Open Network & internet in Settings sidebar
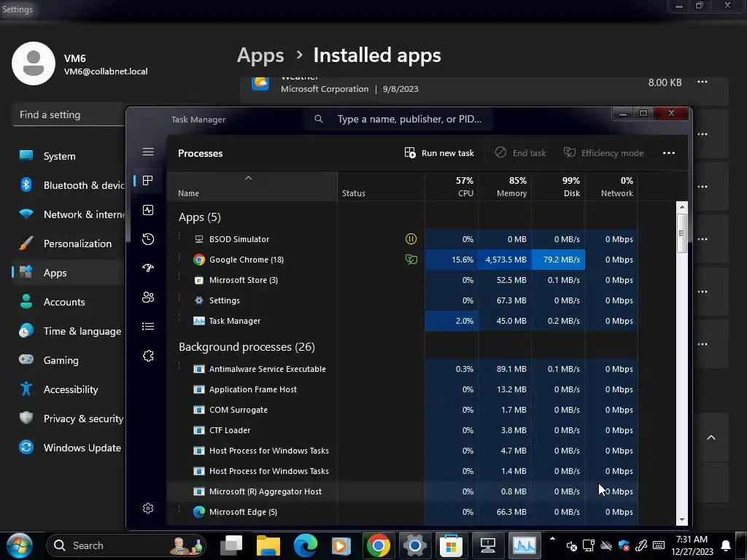The image size is (747, 560). [x=69, y=214]
